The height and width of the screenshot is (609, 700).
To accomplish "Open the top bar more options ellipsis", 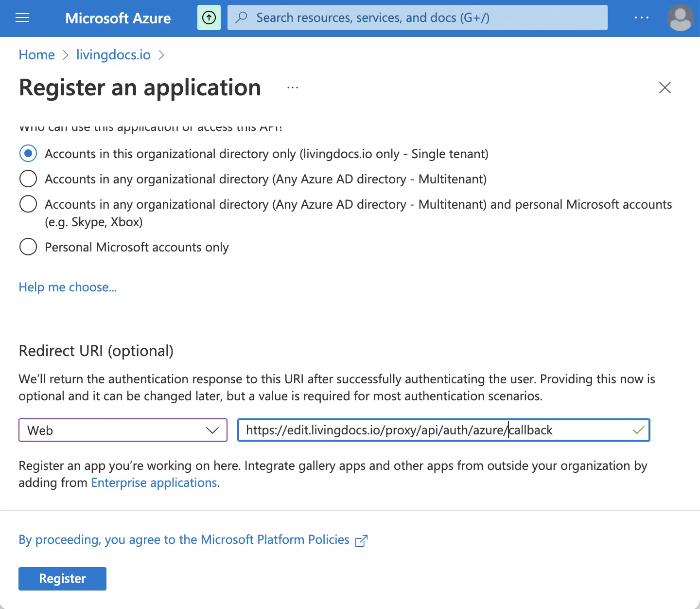I will [x=642, y=18].
